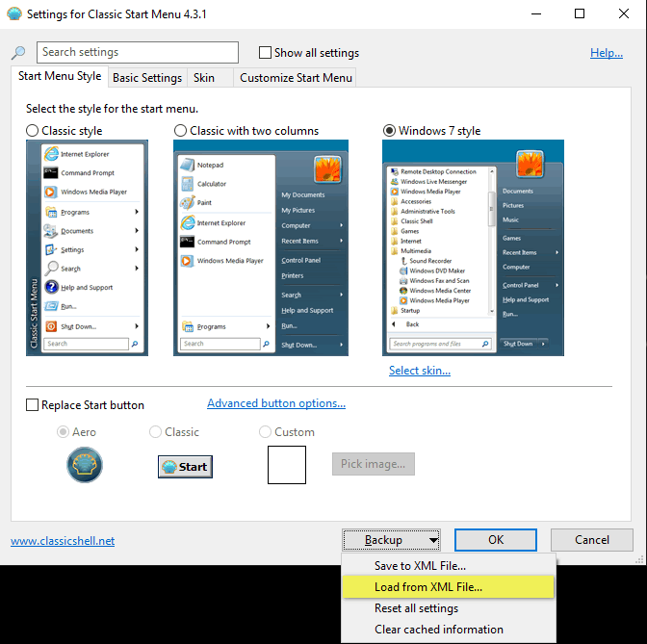Close the settings window

[x=624, y=13]
